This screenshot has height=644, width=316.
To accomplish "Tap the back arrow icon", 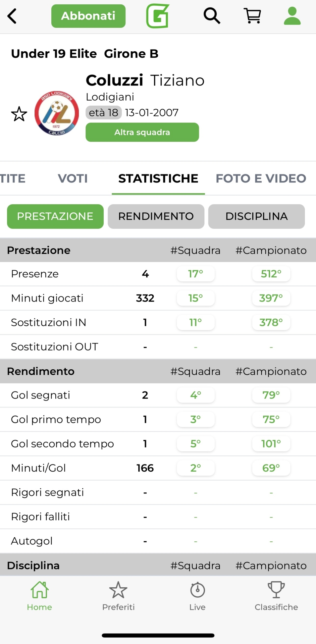I will [x=12, y=16].
